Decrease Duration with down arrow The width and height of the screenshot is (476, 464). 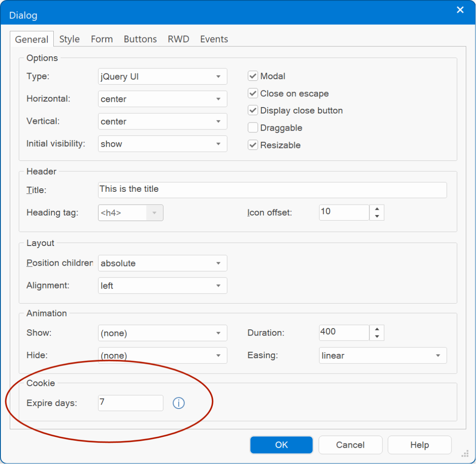[377, 336]
